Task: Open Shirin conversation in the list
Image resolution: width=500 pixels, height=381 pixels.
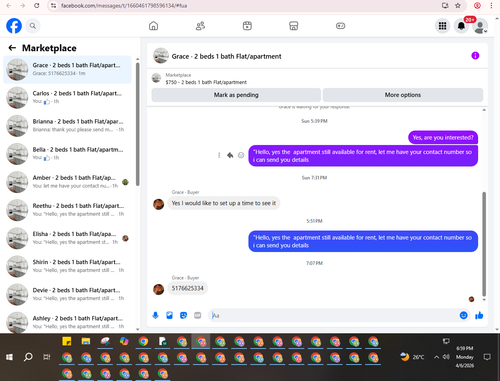Action: pos(67,266)
